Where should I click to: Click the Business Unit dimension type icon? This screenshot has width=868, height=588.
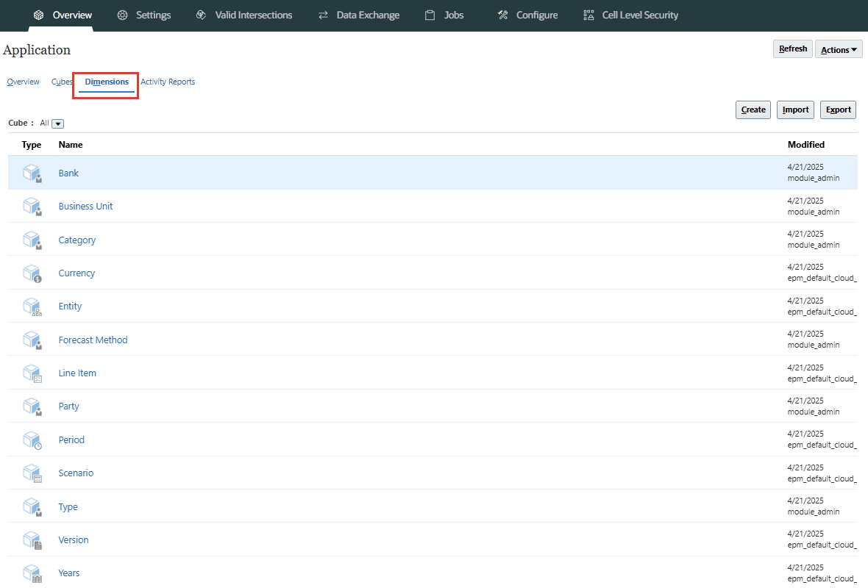click(32, 207)
